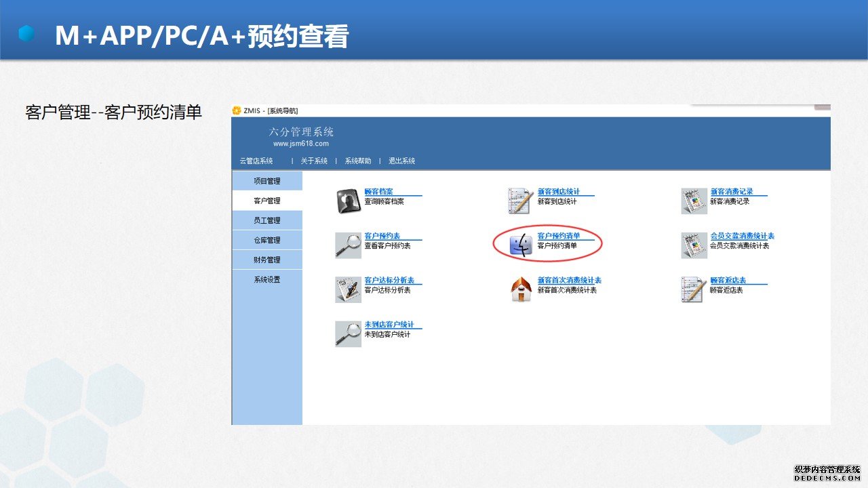
Task: Open the 客户达标分析表 icon
Action: pyautogui.click(x=349, y=289)
